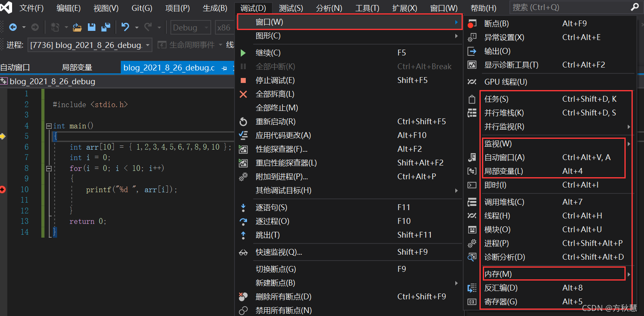Click the Attach to Process gear icon

point(243,177)
